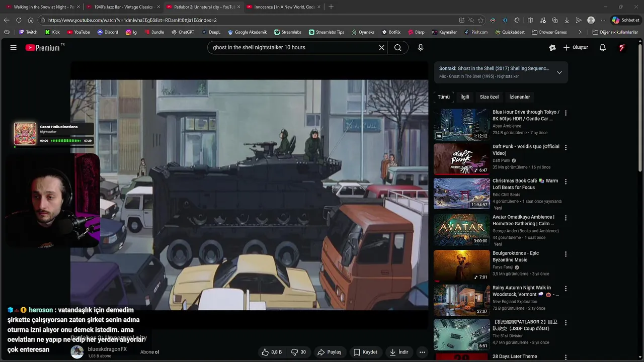
Task: Toggle split screen view icon
Action: (530, 20)
